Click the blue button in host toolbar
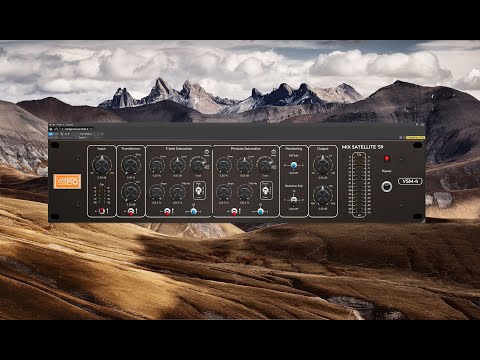The width and height of the screenshot is (480, 360). pyautogui.click(x=51, y=134)
